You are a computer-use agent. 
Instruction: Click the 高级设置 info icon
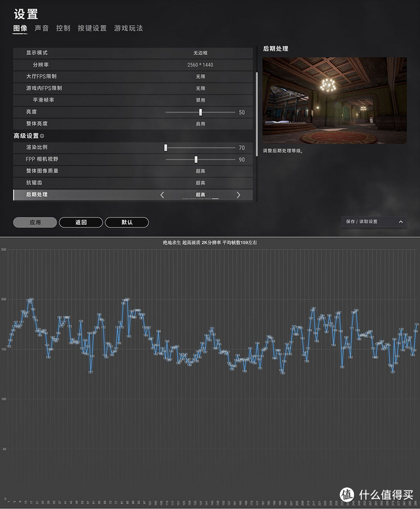(42, 136)
